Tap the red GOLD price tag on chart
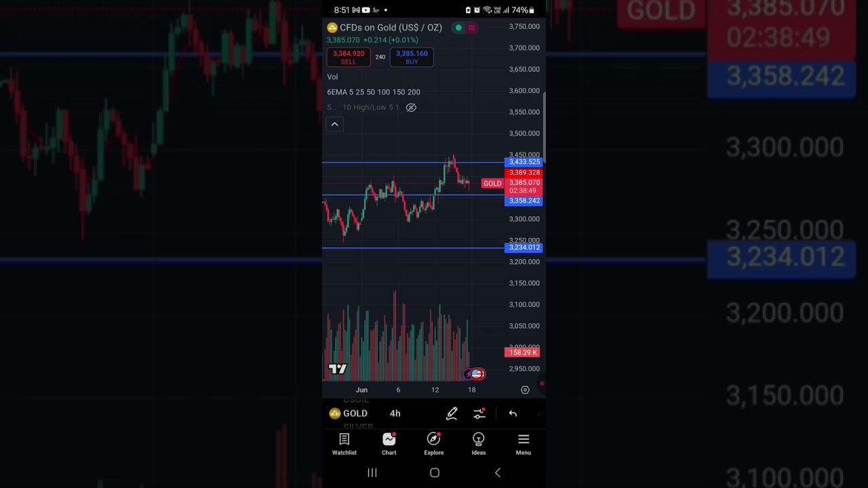This screenshot has width=868, height=488. 492,184
